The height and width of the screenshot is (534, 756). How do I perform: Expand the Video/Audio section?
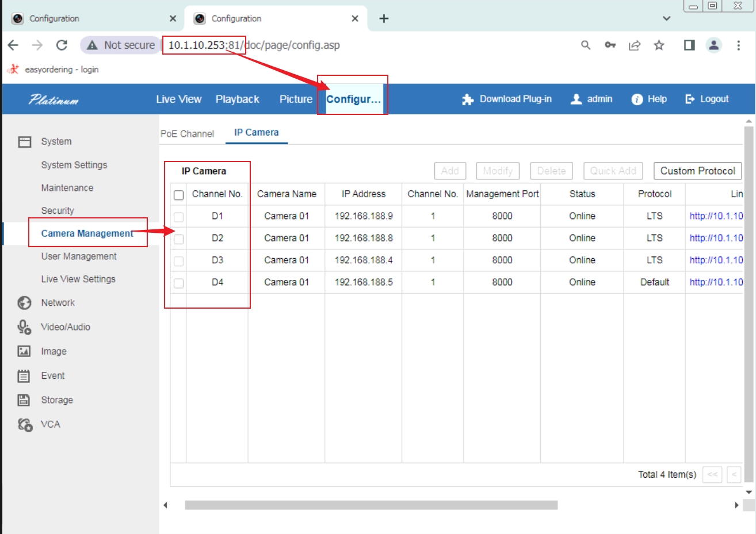[65, 327]
